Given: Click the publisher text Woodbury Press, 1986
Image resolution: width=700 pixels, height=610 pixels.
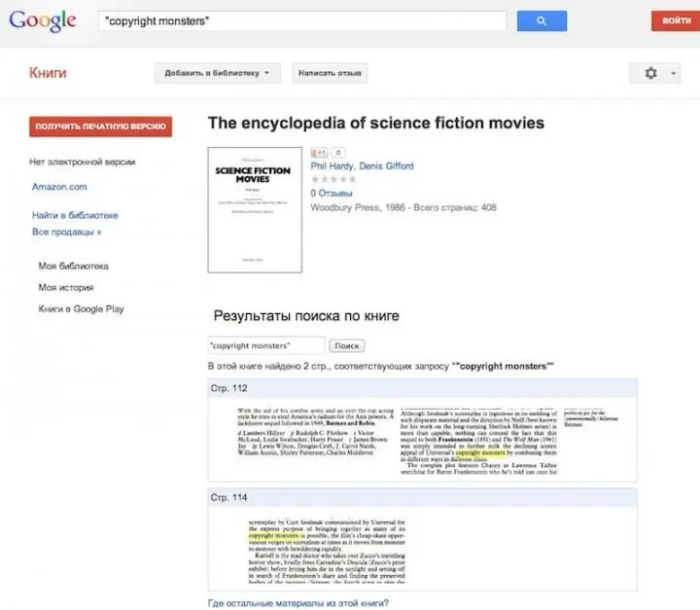Looking at the screenshot, I should point(358,207).
